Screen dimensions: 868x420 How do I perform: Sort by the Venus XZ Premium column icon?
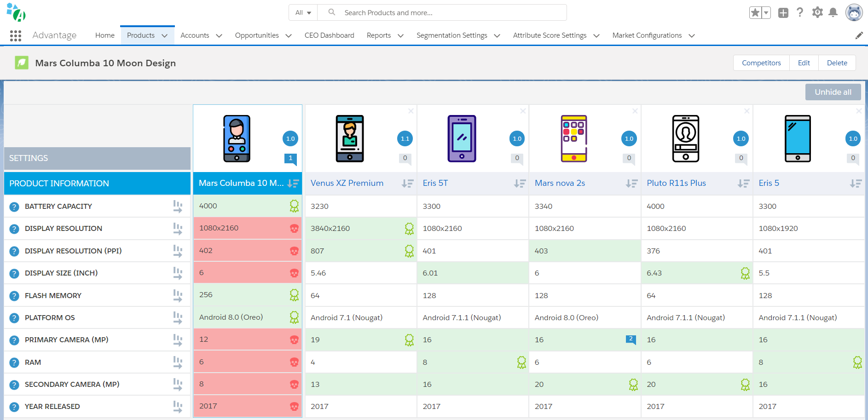(x=407, y=184)
